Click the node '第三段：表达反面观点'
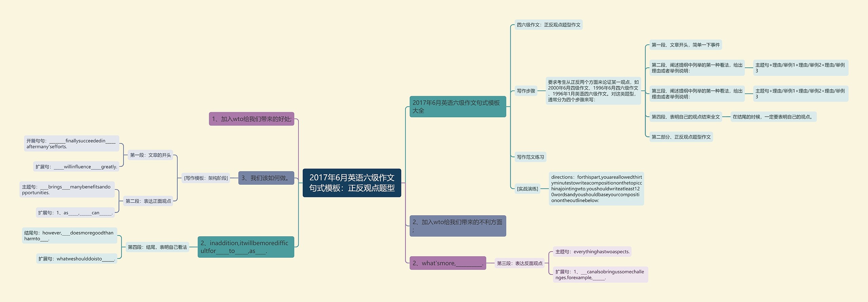Viewport: 868px width, 302px height. (x=519, y=263)
